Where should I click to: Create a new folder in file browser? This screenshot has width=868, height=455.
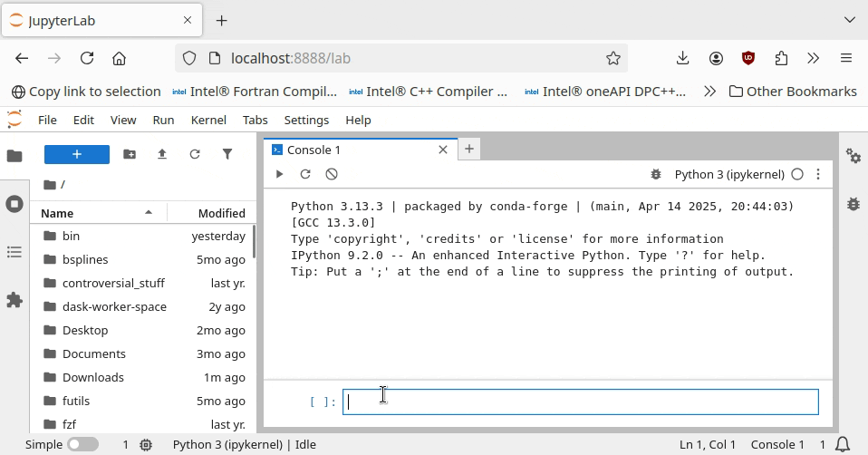click(130, 154)
